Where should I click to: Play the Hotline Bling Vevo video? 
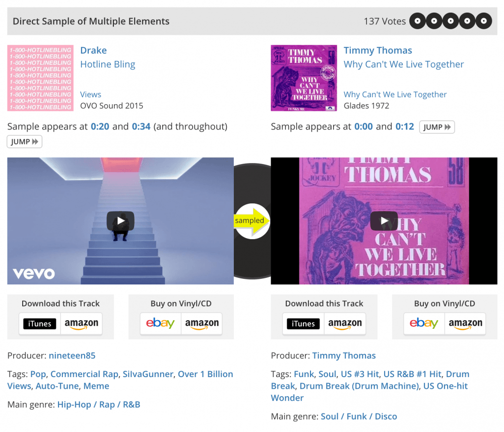click(x=120, y=221)
